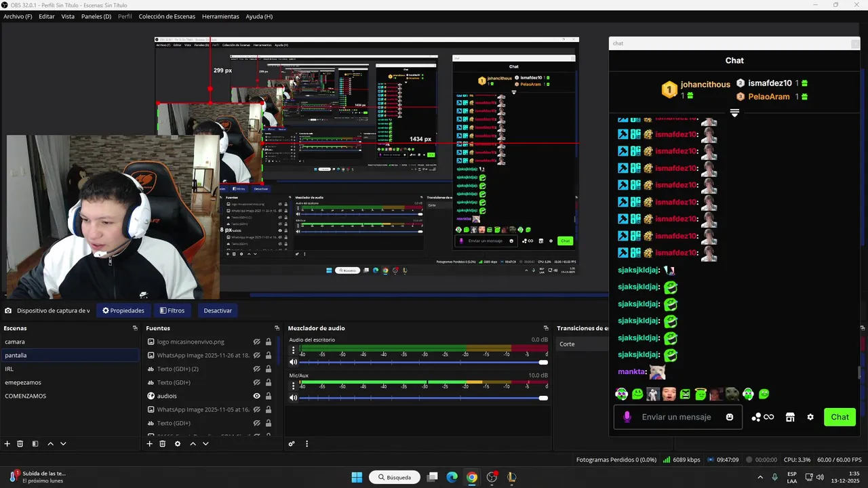
Task: Open the Vista menu
Action: tap(68, 16)
